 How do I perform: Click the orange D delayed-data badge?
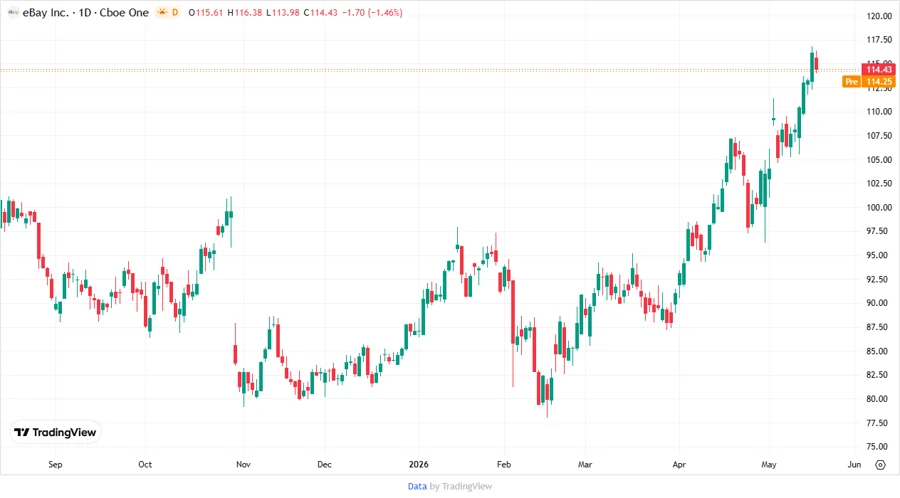175,12
